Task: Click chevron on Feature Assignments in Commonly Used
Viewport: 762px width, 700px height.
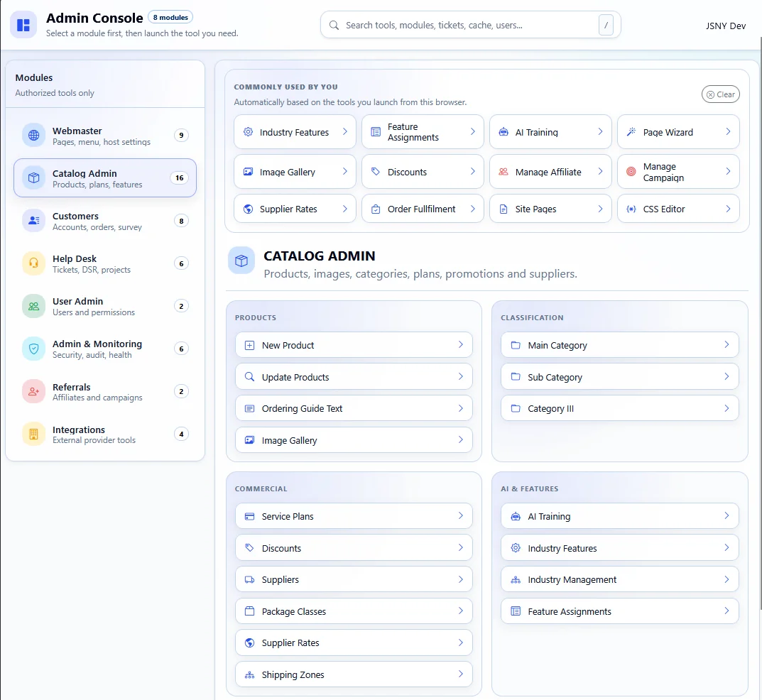Action: click(x=472, y=131)
